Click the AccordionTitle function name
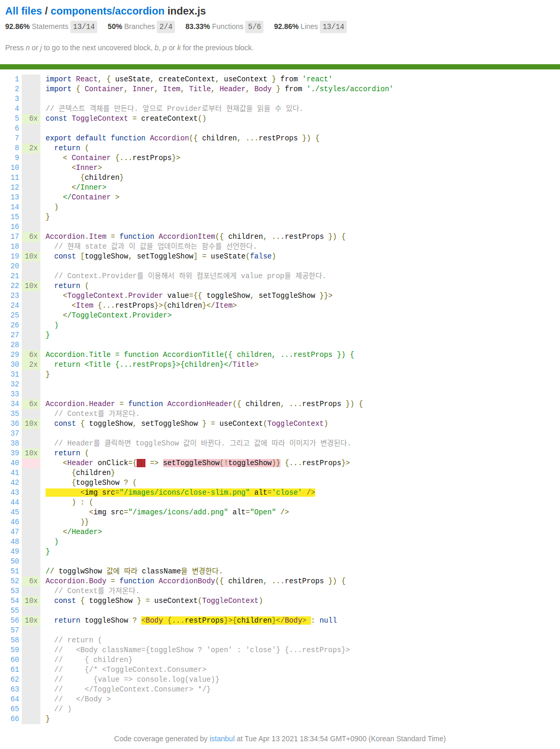Image resolution: width=560 pixels, height=749 pixels. pos(194,355)
